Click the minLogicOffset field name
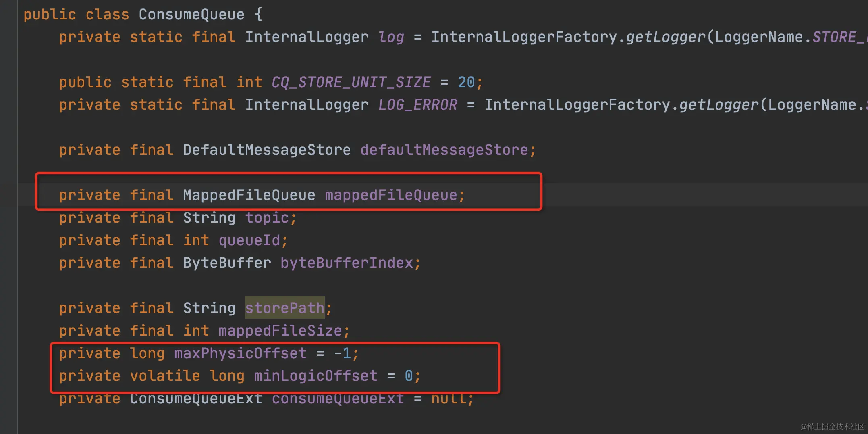 click(316, 376)
